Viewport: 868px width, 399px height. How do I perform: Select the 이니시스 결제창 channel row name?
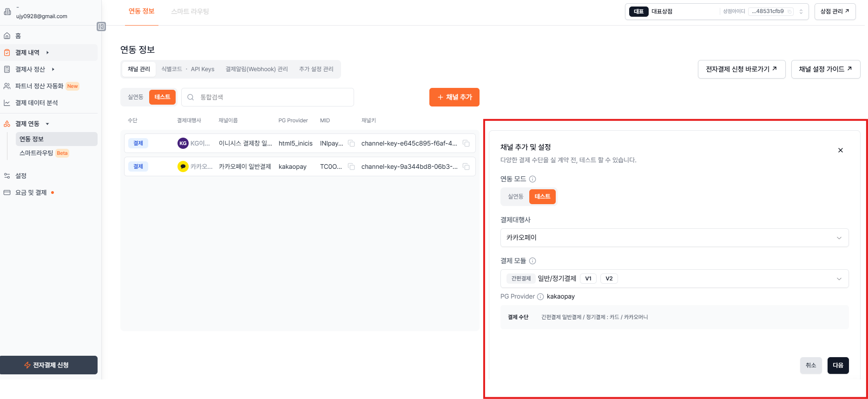click(245, 143)
